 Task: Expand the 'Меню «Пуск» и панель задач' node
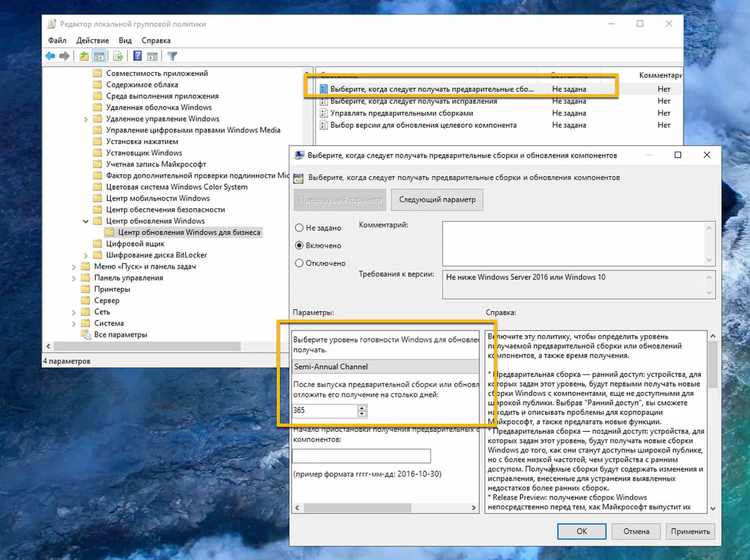(74, 267)
